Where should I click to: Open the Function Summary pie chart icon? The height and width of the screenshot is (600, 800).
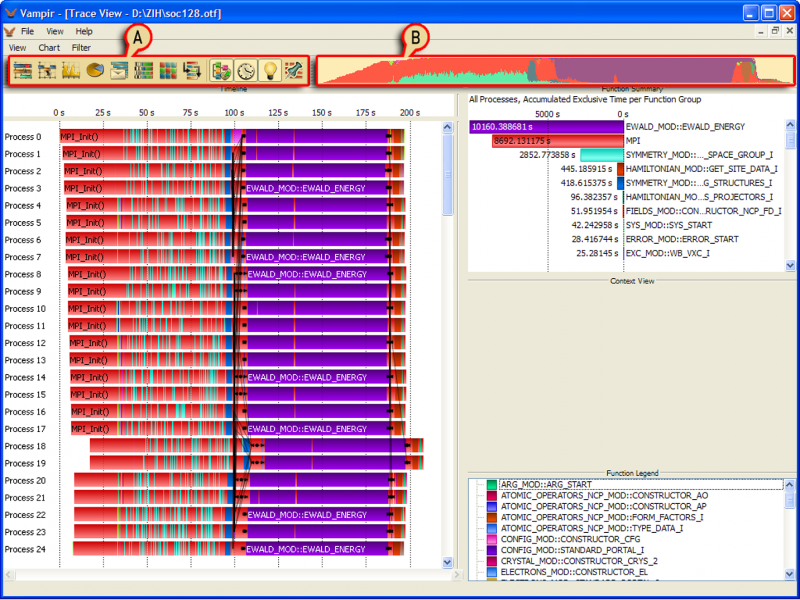click(95, 70)
